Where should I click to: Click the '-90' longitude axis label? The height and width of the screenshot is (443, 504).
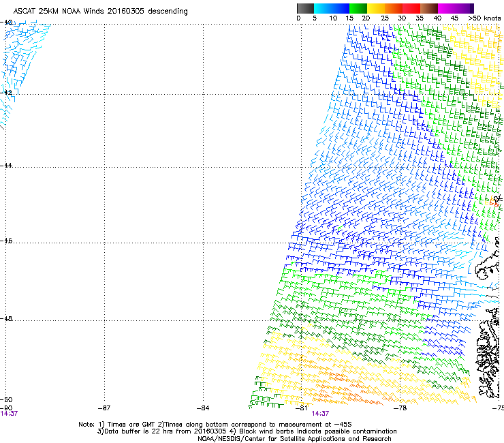pyautogui.click(x=6, y=408)
